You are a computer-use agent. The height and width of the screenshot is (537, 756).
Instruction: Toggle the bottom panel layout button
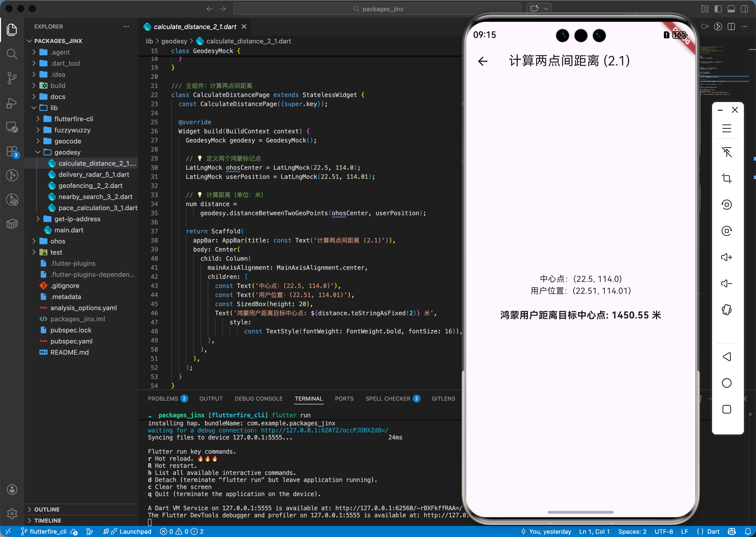[x=731, y=9]
